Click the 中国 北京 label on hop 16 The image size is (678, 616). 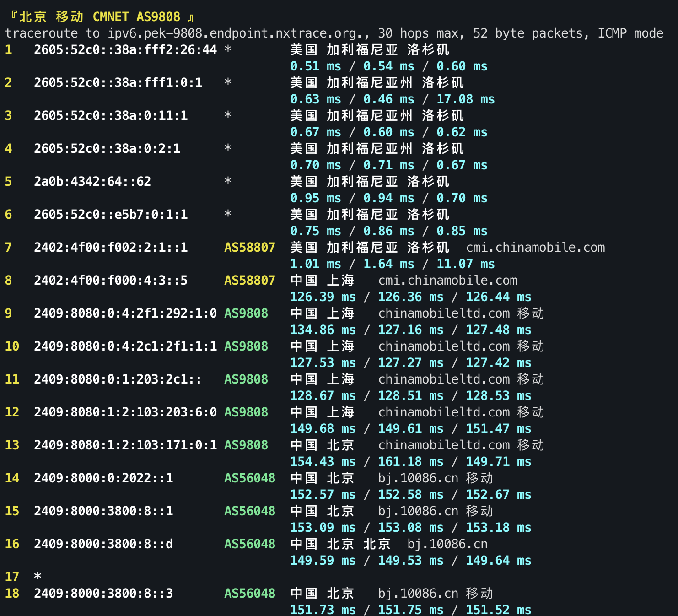coord(323,544)
